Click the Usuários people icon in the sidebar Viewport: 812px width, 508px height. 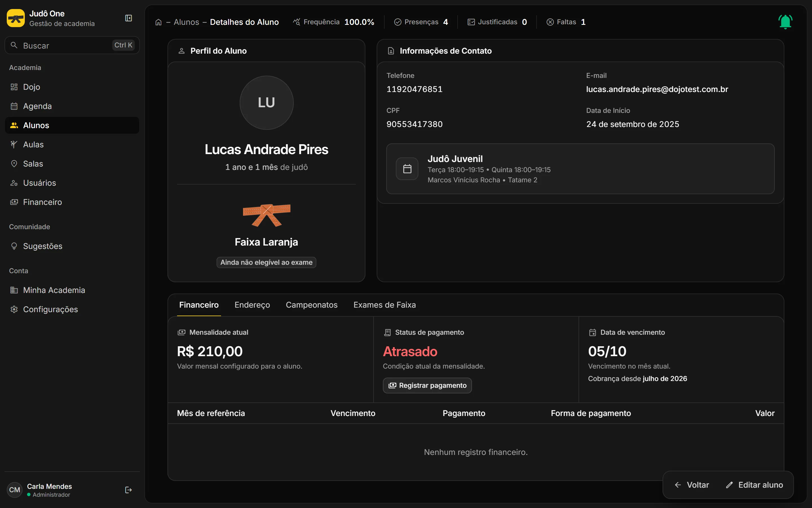[x=14, y=183]
